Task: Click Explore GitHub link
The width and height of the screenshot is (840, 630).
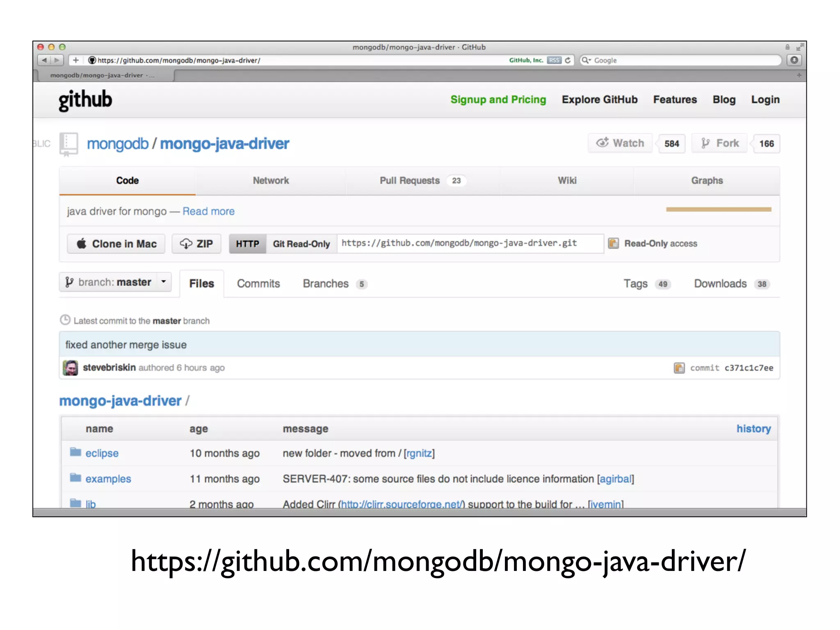Action: [600, 100]
